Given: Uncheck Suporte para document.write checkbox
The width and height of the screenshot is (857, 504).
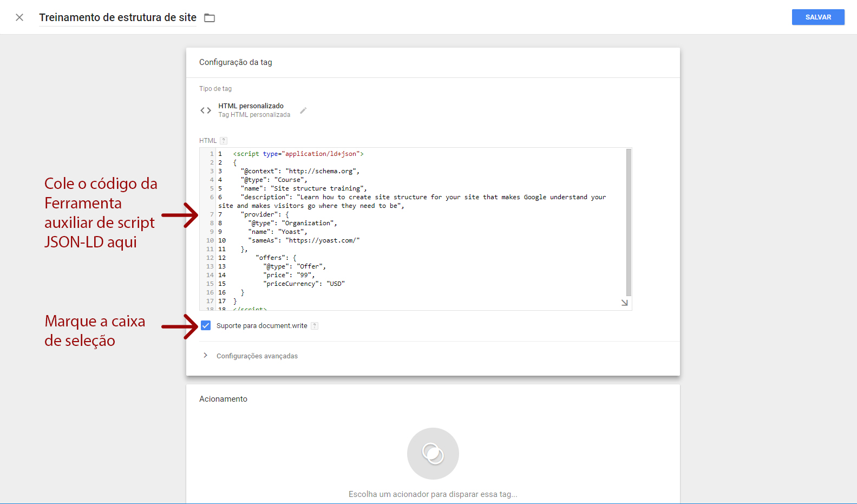Looking at the screenshot, I should coord(206,325).
